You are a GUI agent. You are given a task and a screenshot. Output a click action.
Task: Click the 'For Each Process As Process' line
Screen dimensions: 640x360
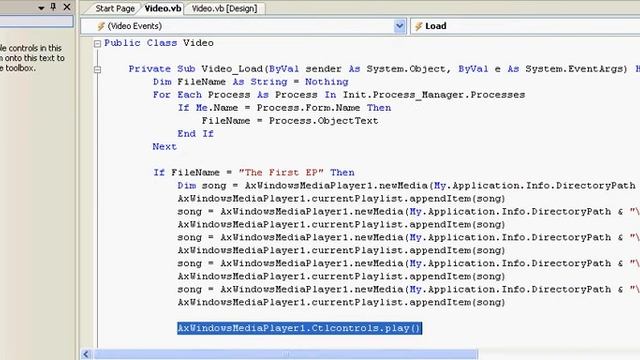pyautogui.click(x=339, y=95)
